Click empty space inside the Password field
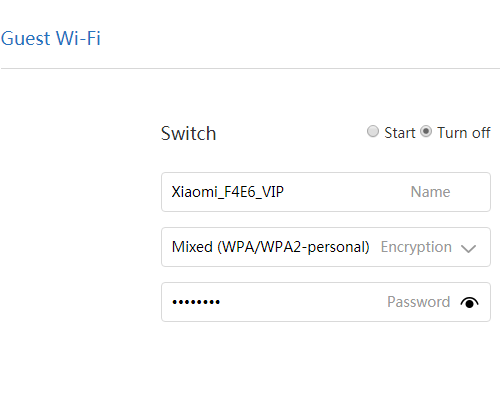 click(x=302, y=302)
